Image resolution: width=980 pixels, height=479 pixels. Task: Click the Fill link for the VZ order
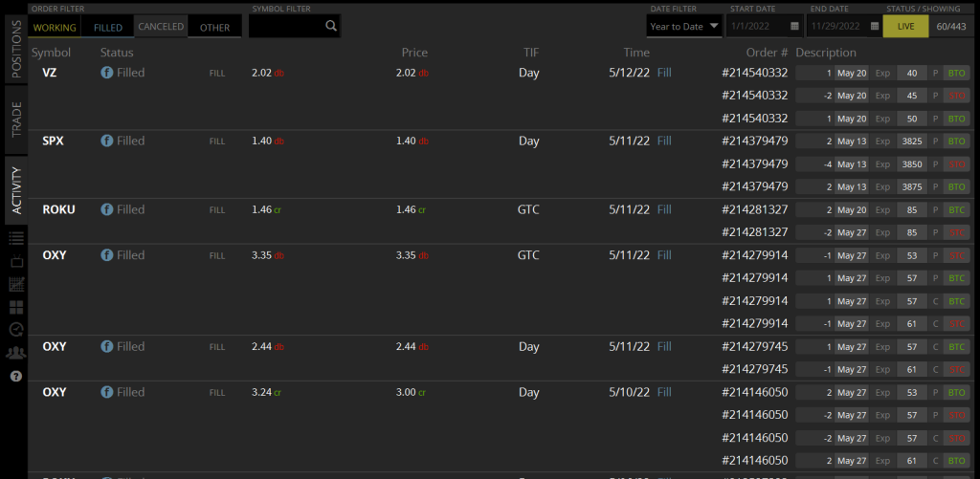[x=664, y=73]
